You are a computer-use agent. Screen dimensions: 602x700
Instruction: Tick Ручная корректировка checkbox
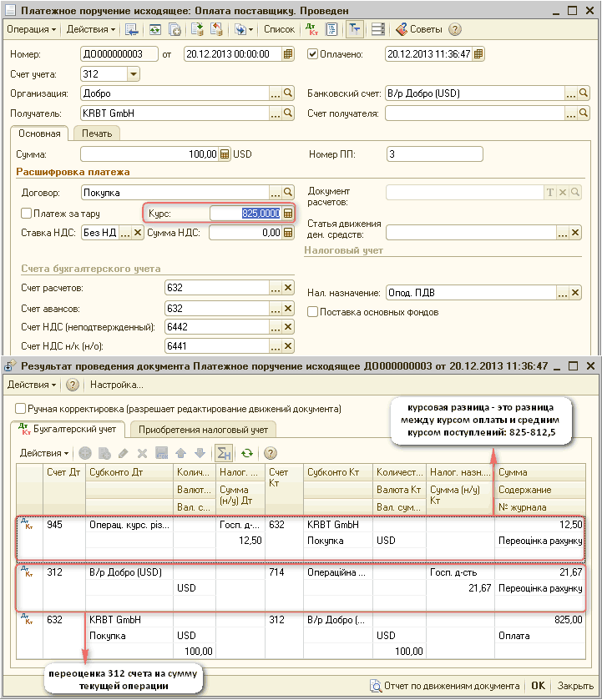click(x=21, y=409)
